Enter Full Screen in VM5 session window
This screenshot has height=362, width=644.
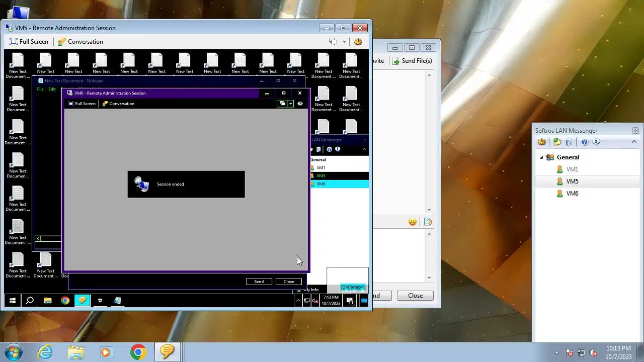pyautogui.click(x=29, y=42)
